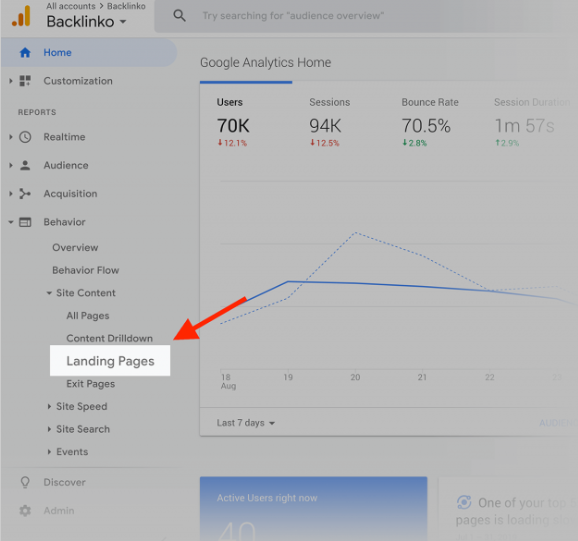Image resolution: width=578 pixels, height=541 pixels.
Task: Open the Exit Pages report
Action: click(x=90, y=384)
